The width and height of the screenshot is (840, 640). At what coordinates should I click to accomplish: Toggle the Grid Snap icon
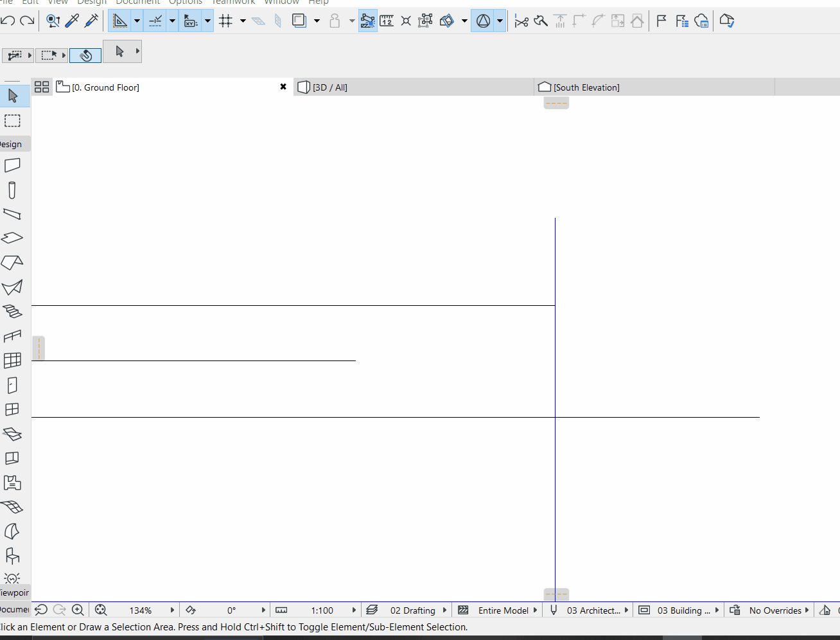coord(226,21)
